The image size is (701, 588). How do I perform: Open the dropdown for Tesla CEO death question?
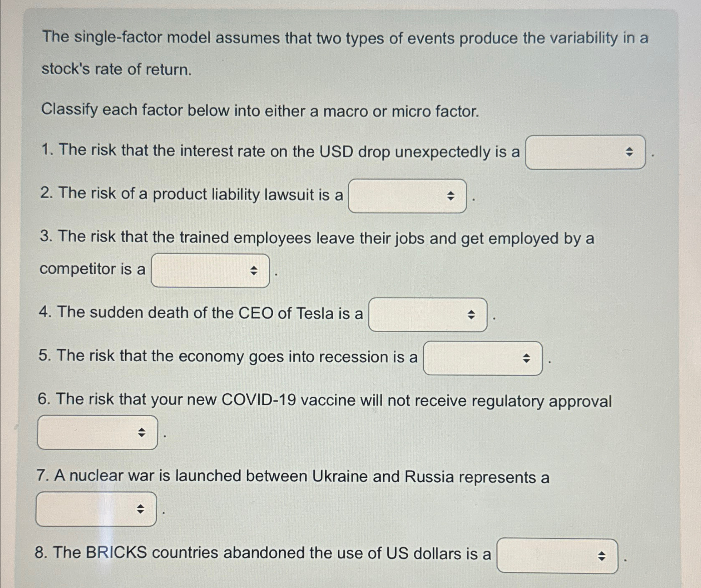coord(428,315)
